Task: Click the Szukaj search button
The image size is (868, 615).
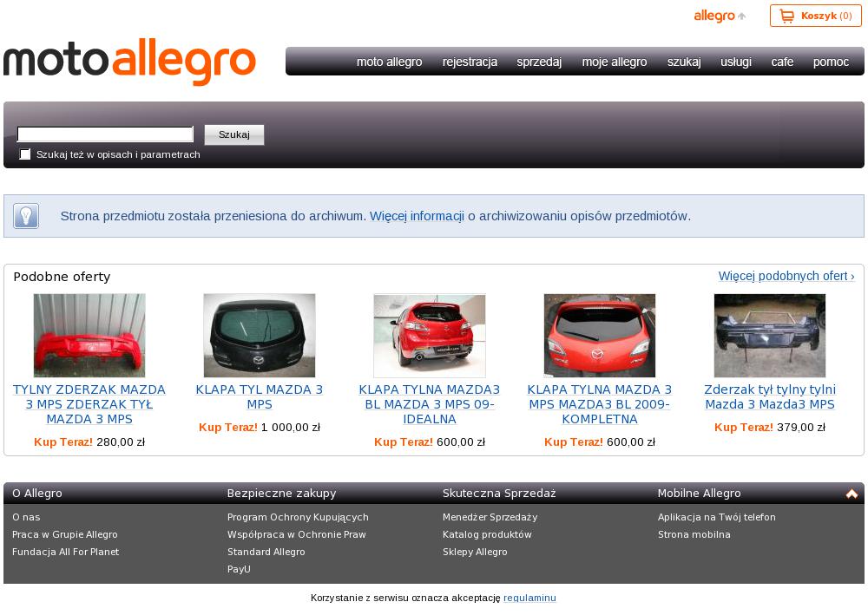Action: 234,134
